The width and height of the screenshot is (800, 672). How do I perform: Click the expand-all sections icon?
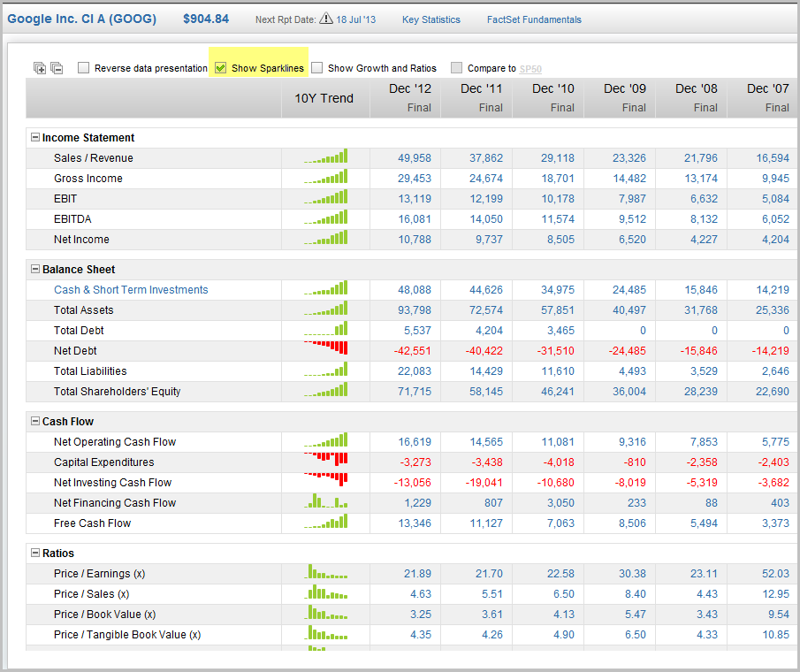point(39,67)
